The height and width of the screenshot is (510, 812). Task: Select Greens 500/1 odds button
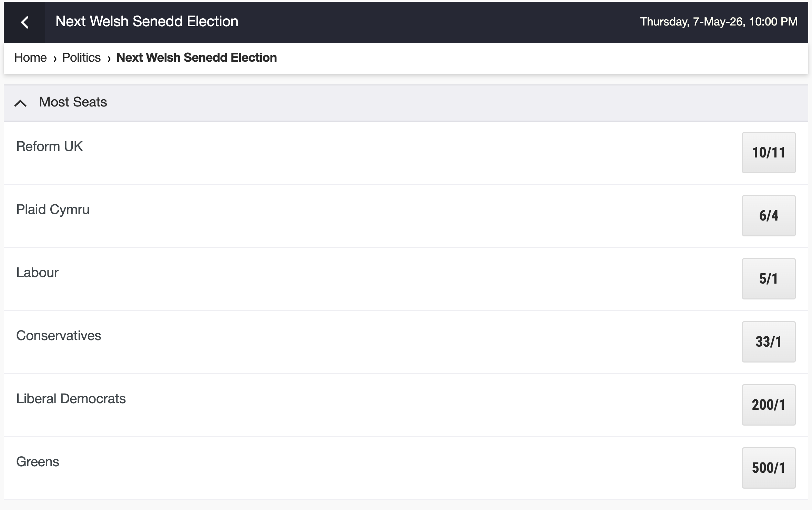pyautogui.click(x=768, y=468)
